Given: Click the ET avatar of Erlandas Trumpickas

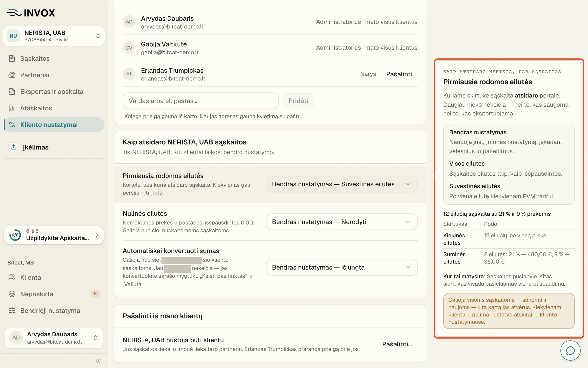Looking at the screenshot, I should (x=129, y=74).
